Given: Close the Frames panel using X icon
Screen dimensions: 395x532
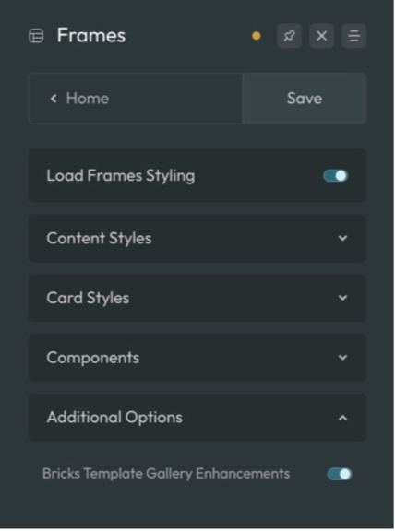Looking at the screenshot, I should pos(322,36).
